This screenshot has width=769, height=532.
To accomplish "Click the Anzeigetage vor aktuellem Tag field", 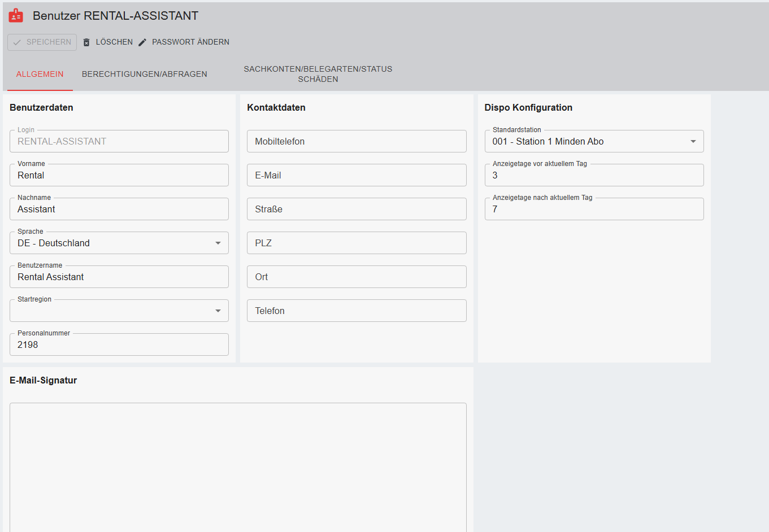I will tap(593, 176).
